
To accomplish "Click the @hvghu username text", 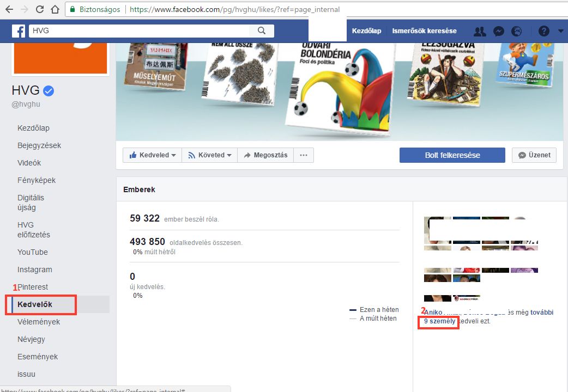I will [26, 104].
